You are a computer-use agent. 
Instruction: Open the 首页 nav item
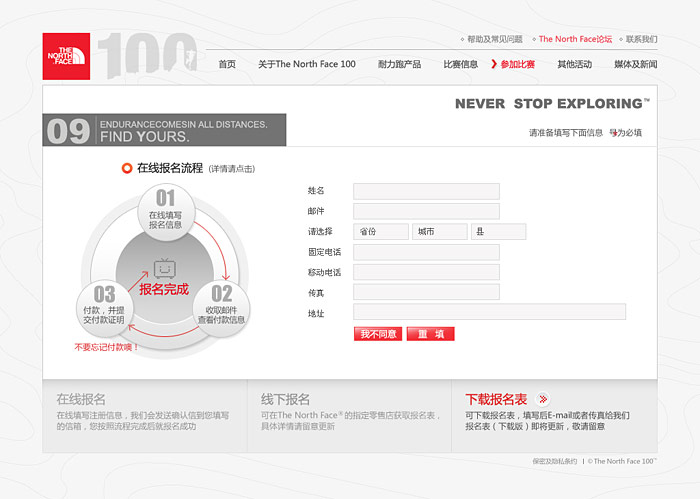(x=227, y=64)
